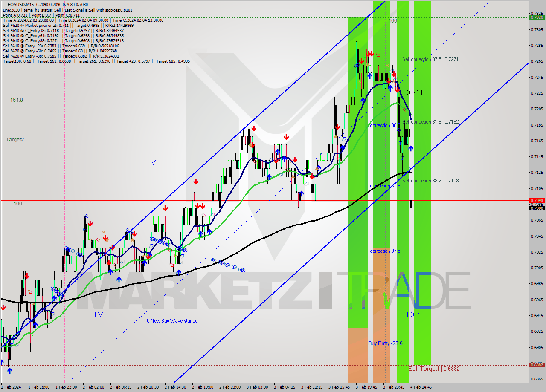The height and width of the screenshot is (392, 546).
Task: Click the red 0.6882 price tag
Action: tap(537, 365)
